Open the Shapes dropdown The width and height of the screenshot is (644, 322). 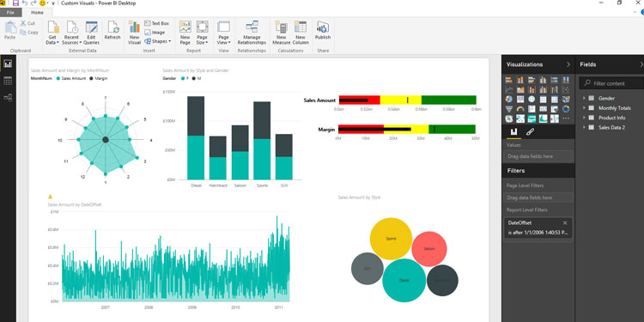pos(158,41)
